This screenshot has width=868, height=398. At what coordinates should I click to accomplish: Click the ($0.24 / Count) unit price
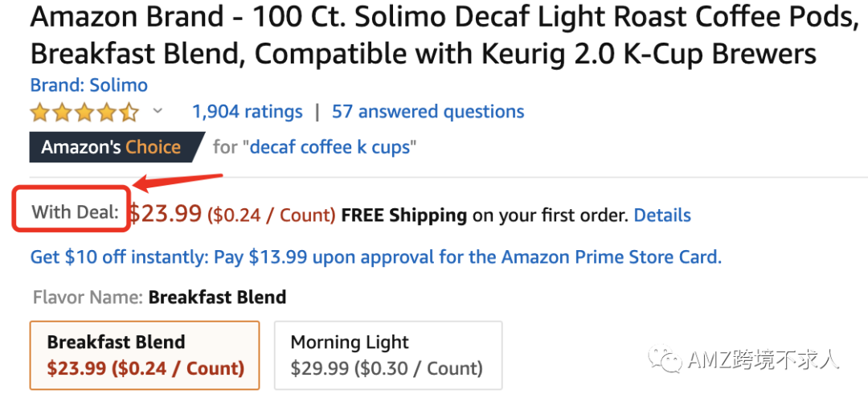(x=272, y=215)
